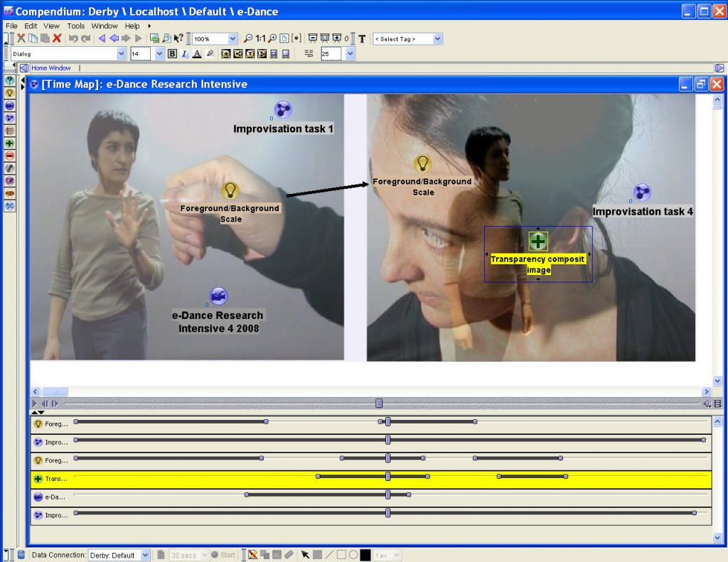
Task: Click the red Delete X toolbar icon
Action: [x=57, y=38]
